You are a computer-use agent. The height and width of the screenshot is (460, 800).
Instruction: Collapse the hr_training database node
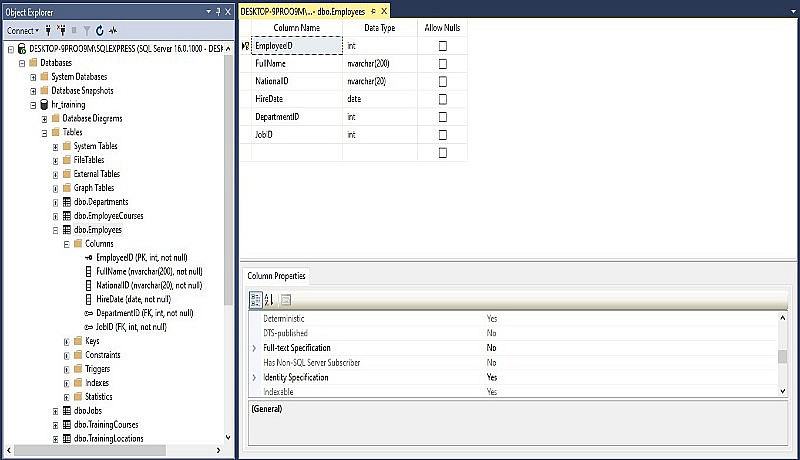[33, 105]
